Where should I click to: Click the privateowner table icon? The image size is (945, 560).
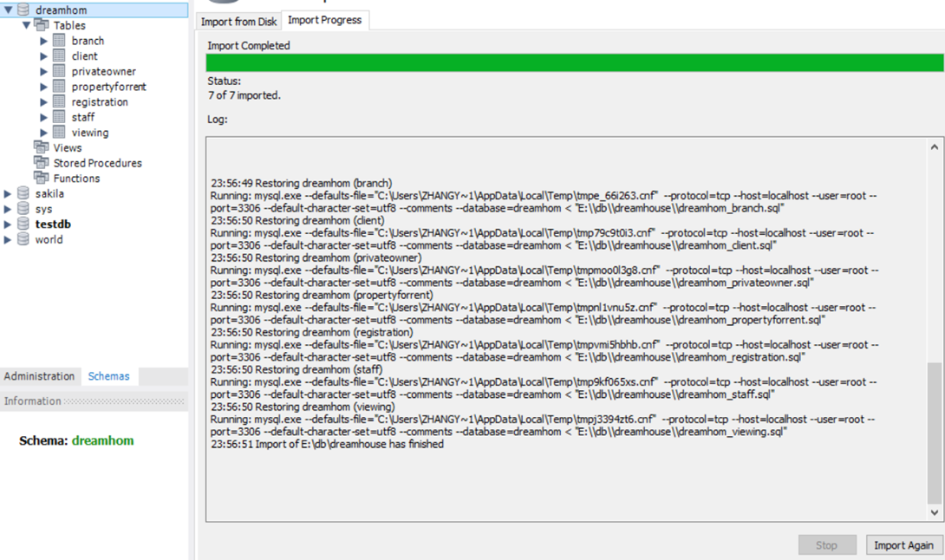coord(59,70)
